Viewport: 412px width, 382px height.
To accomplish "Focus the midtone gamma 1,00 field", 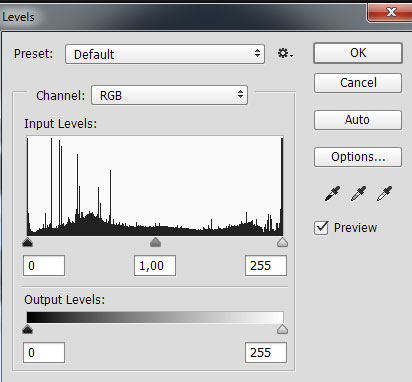I will click(155, 266).
